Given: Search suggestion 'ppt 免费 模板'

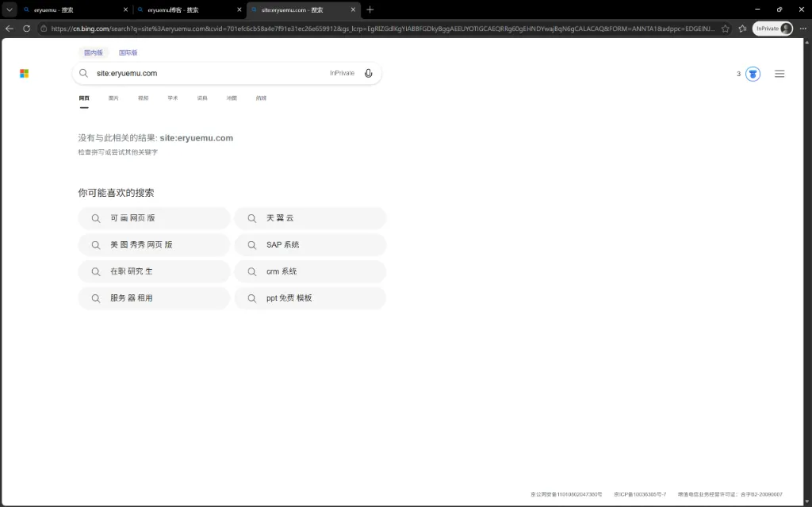Looking at the screenshot, I should coord(310,298).
